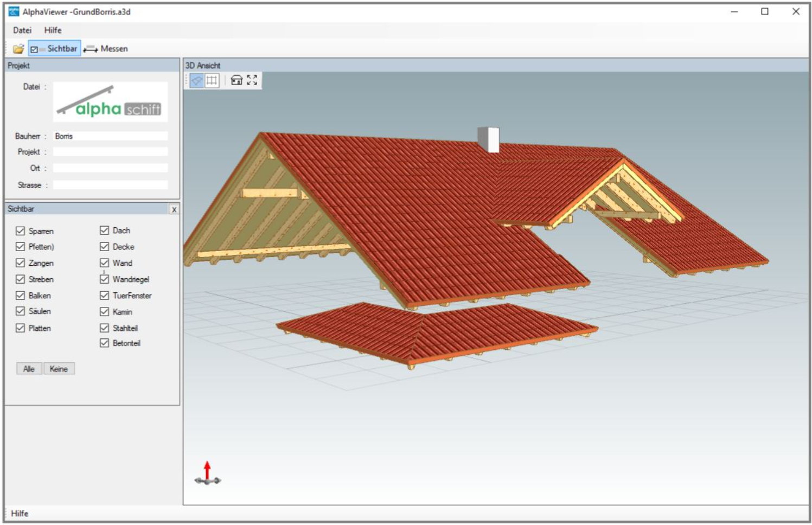Viewport: 812px width, 525px height.
Task: Click the house home-view icon
Action: coord(236,80)
